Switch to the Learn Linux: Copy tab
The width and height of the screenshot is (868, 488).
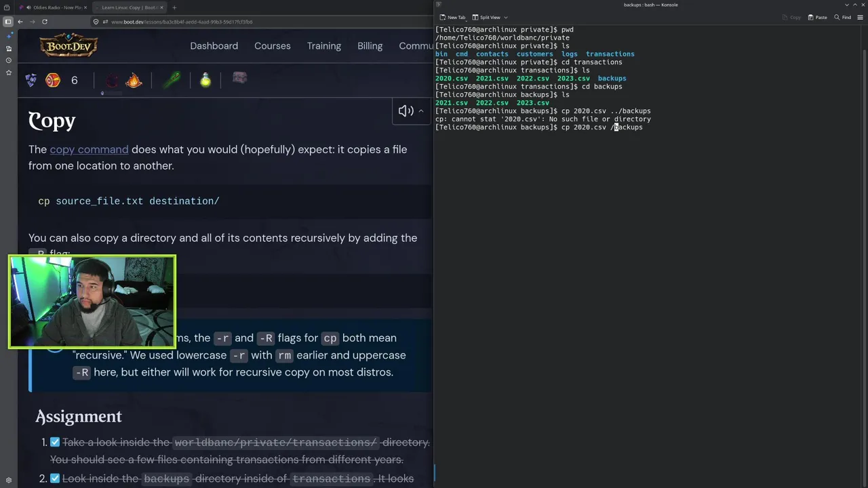(x=129, y=7)
